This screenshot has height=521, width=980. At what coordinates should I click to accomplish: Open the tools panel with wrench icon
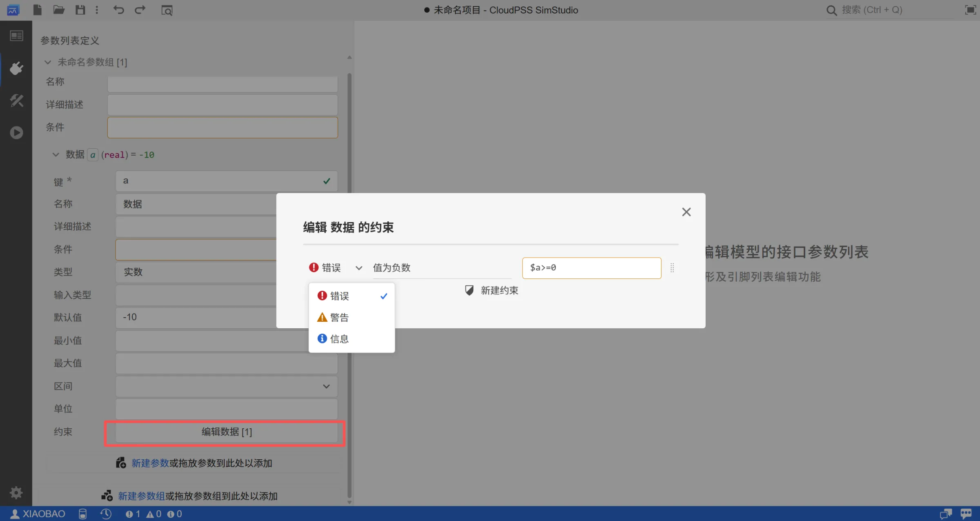coord(16,100)
